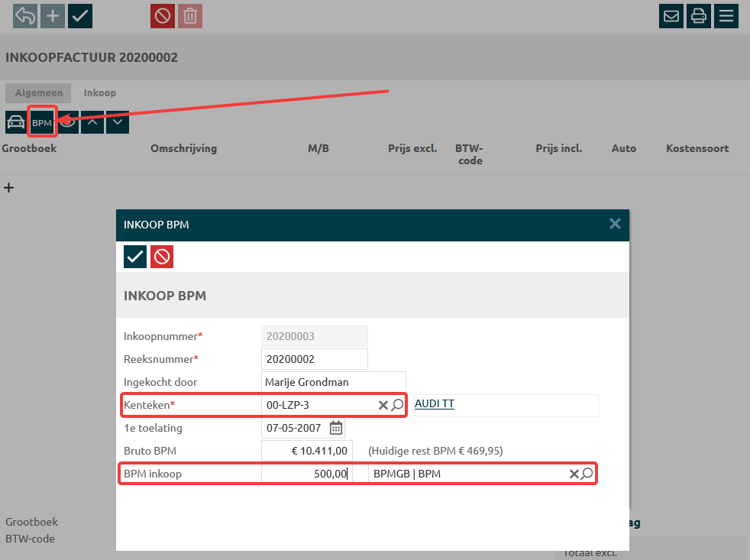Click the red delete trash icon
750x560 pixels.
[190, 15]
